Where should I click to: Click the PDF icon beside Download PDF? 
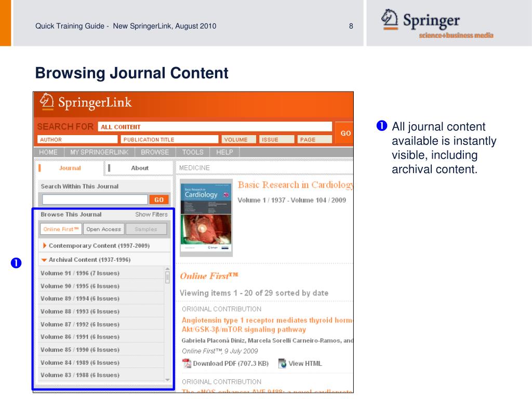(x=187, y=363)
